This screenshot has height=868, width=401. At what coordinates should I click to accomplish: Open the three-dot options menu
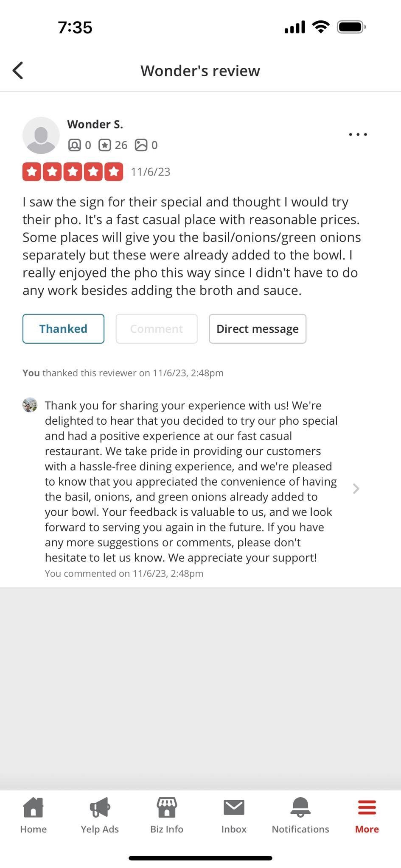[x=358, y=134]
